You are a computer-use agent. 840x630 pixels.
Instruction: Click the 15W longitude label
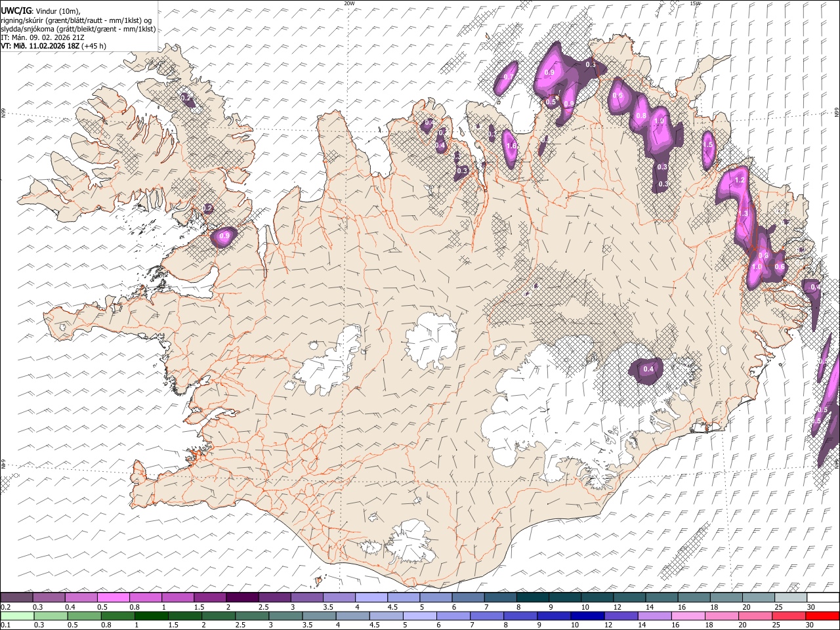pyautogui.click(x=696, y=3)
